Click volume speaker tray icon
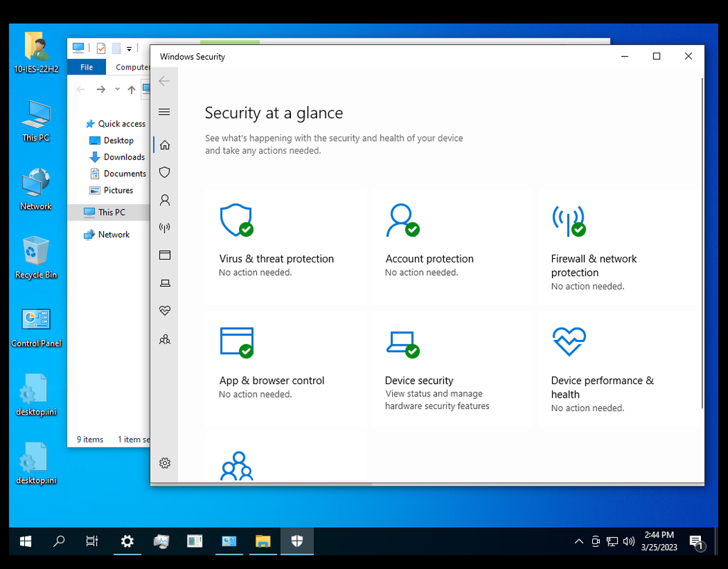This screenshot has height=569, width=728. point(628,541)
